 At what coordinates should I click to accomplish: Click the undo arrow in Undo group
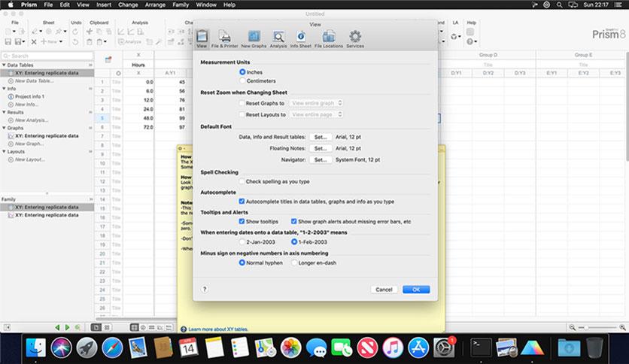75,41
